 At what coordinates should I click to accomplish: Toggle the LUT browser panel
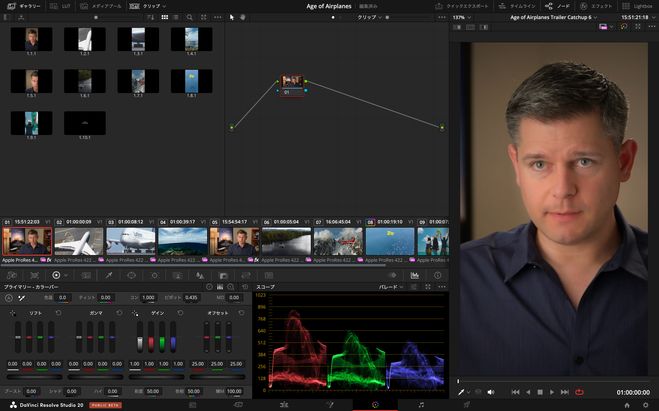[x=60, y=6]
